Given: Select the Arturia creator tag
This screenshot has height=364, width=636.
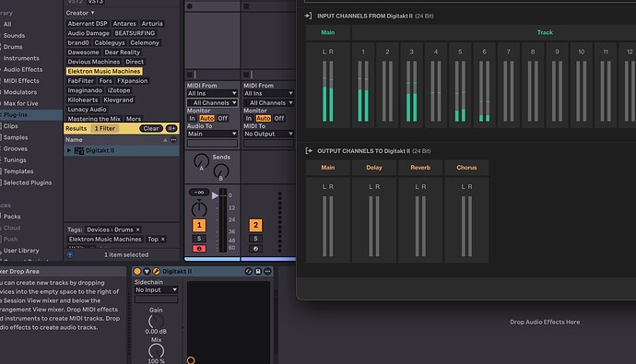Looking at the screenshot, I should (152, 24).
